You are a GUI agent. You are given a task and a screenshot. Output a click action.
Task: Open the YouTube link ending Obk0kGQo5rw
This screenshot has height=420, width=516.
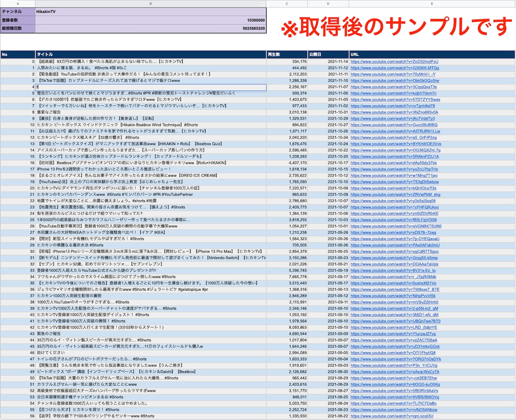coord(395,81)
